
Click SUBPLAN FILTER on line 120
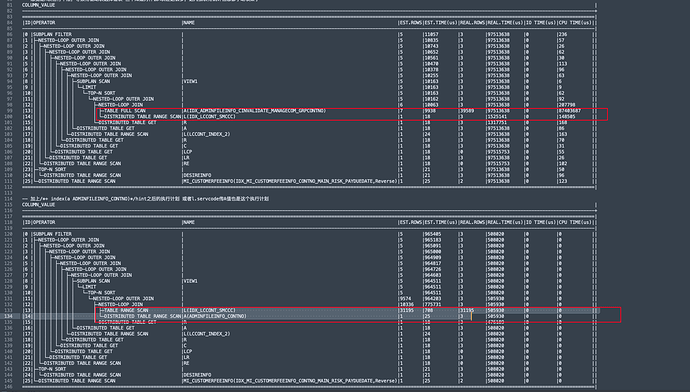tap(52, 234)
